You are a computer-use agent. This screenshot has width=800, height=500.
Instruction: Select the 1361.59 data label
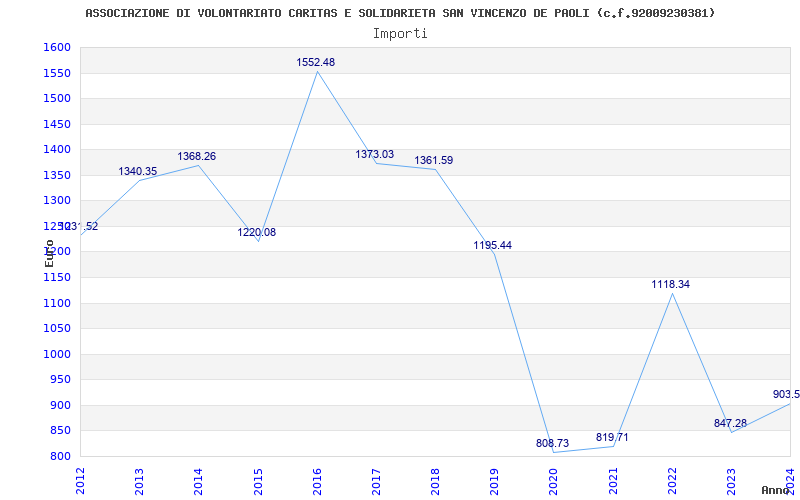[x=434, y=160]
